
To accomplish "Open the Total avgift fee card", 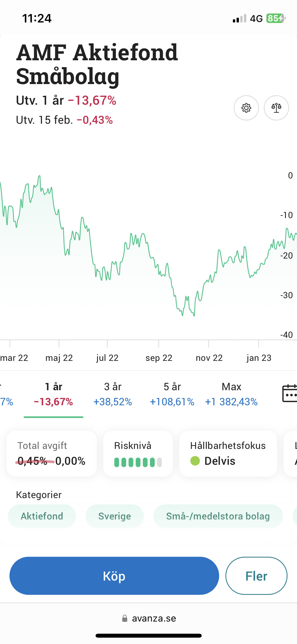I will (x=51, y=453).
